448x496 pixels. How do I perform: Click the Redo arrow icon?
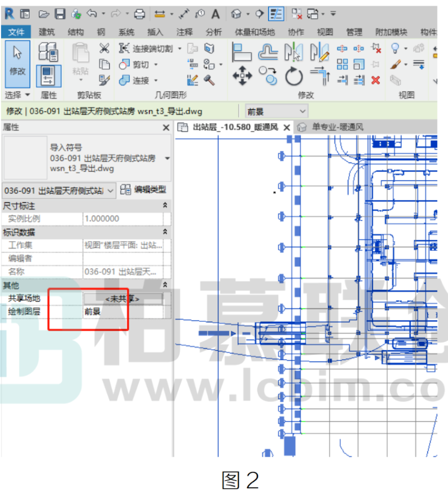pyautogui.click(x=116, y=13)
